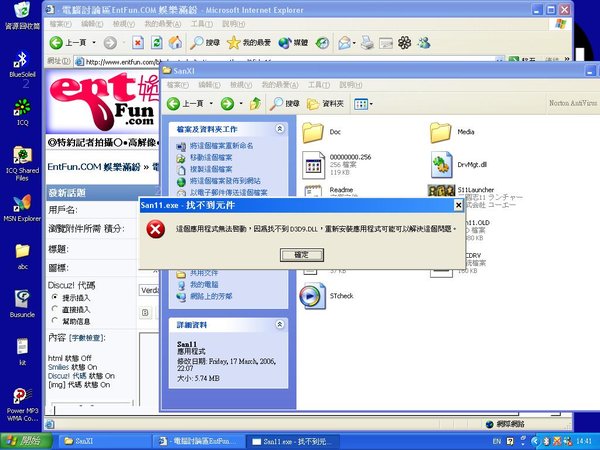600x450 pixels.
Task: Select the 提示插入 radio button
Action: click(55, 297)
